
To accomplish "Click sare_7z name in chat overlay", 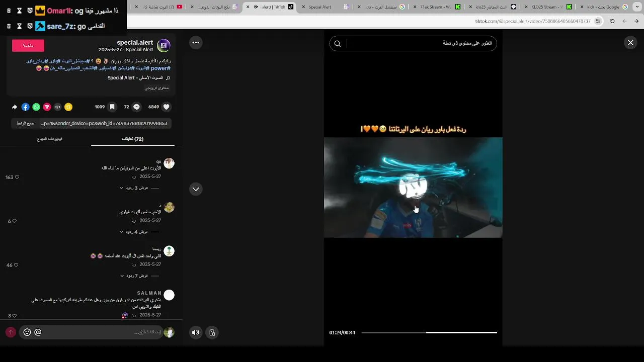I will pos(60,26).
